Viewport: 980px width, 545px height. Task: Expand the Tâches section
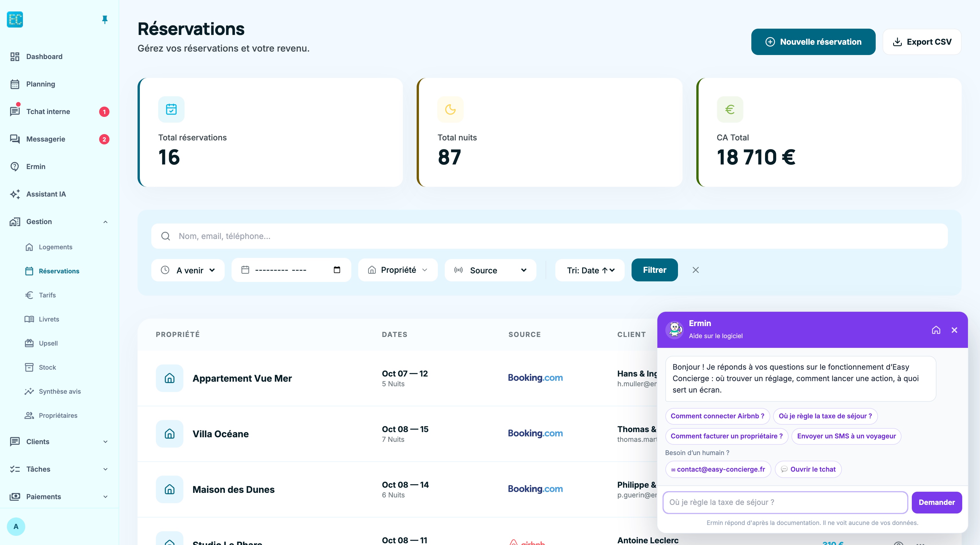(59, 469)
